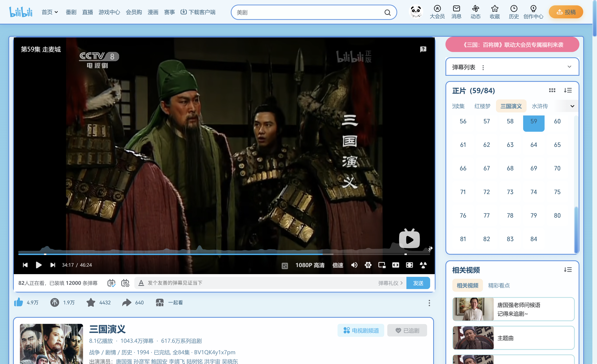
Task: Mute the video volume
Action: point(354,265)
